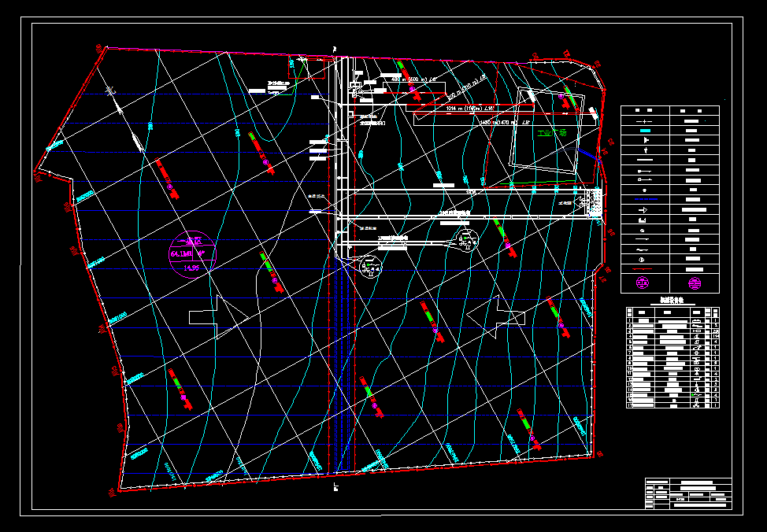Click the lower circled shaft-station detail symbol

(371, 267)
